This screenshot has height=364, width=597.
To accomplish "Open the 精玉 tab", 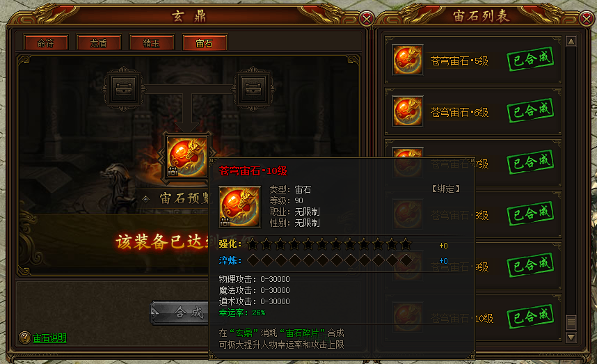I will [152, 43].
